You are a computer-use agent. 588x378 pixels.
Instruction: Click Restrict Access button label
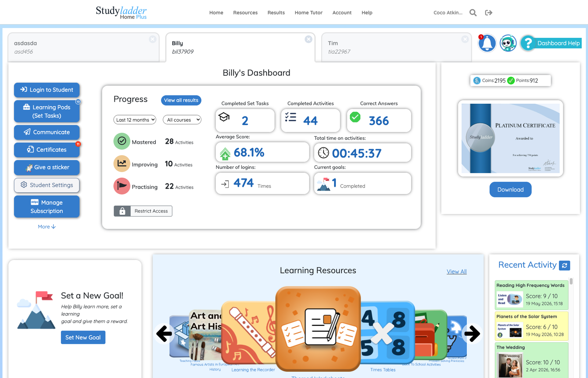click(151, 211)
